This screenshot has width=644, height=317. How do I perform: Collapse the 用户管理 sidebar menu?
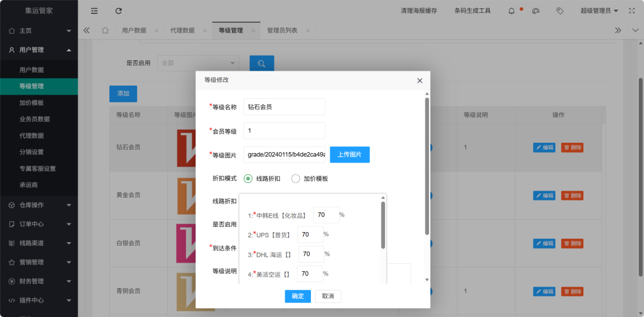point(69,50)
